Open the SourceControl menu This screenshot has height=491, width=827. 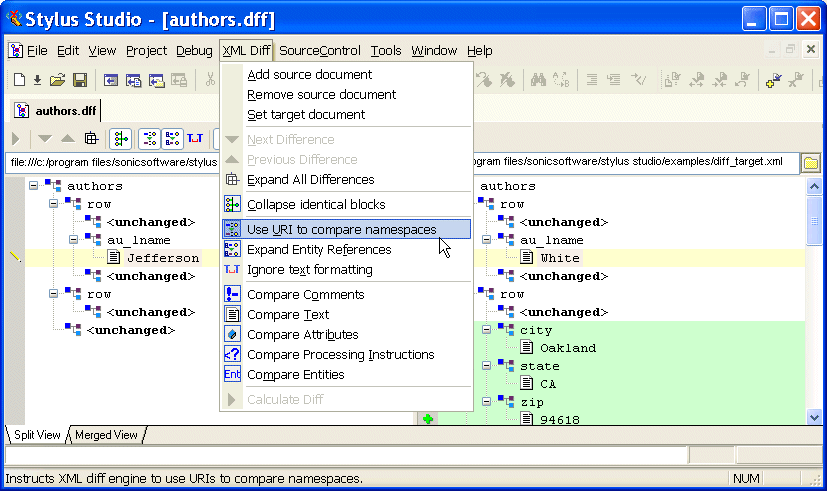(x=319, y=51)
